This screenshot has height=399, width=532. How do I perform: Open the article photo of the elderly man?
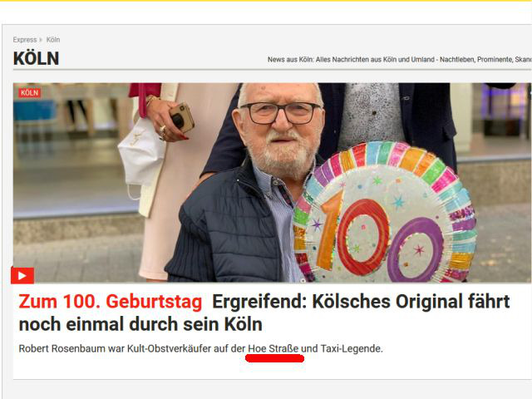[272, 183]
